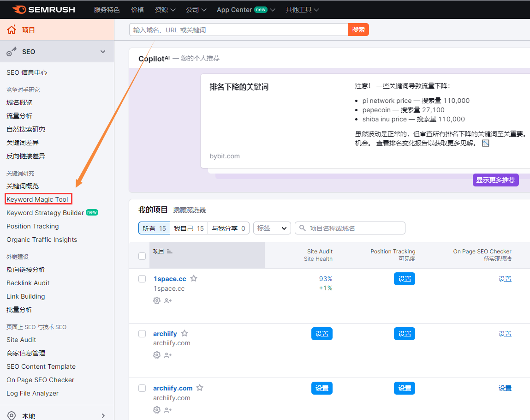Click the magnifier icon in project search
Viewport: 530px width, 420px height.
tap(303, 228)
